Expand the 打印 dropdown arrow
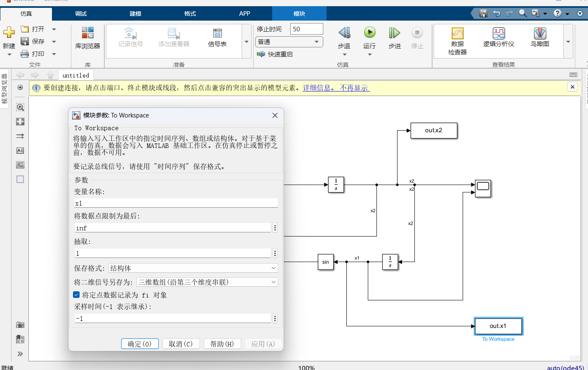This screenshot has width=588, height=370. pos(54,54)
